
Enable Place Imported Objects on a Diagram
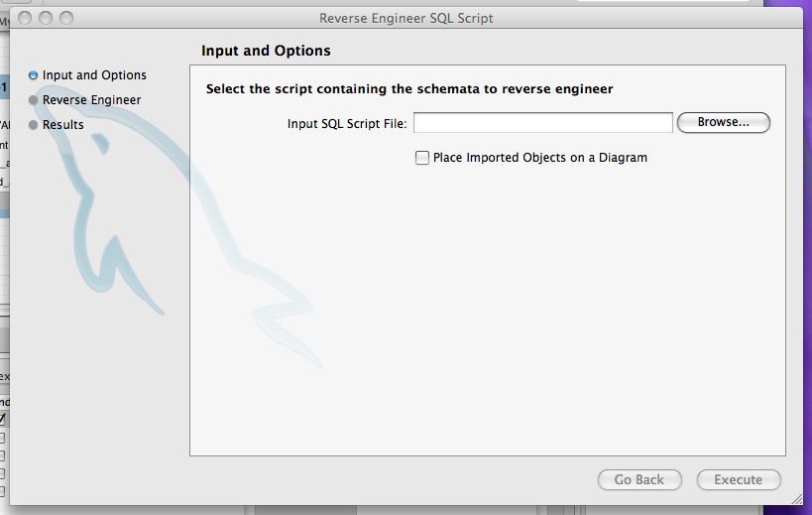(x=422, y=158)
